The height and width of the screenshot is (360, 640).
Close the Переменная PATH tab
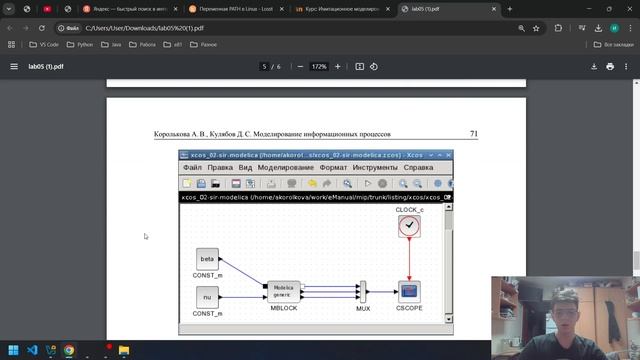click(x=282, y=9)
